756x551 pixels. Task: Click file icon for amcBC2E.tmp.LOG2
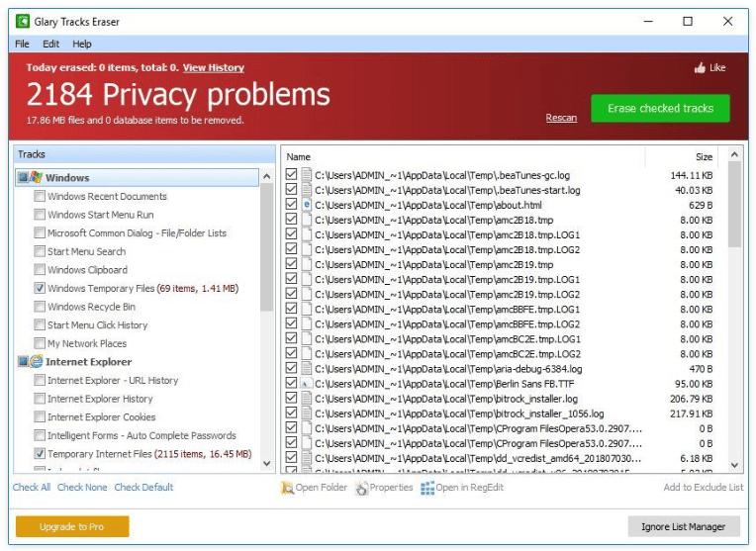click(306, 354)
